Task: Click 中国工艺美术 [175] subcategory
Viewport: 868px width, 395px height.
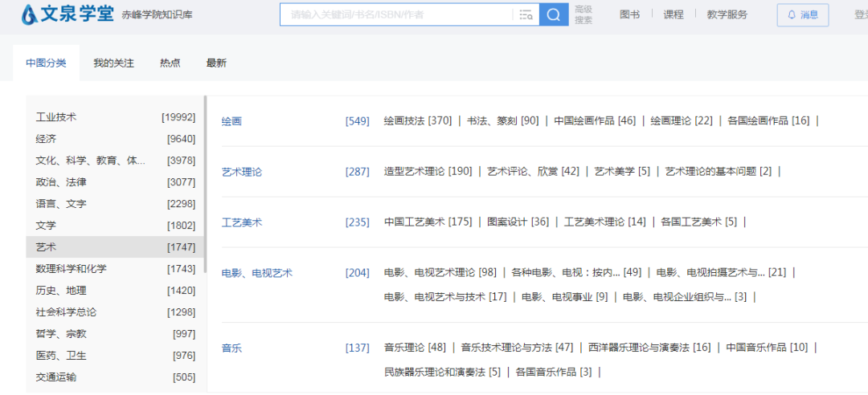Action: point(428,222)
